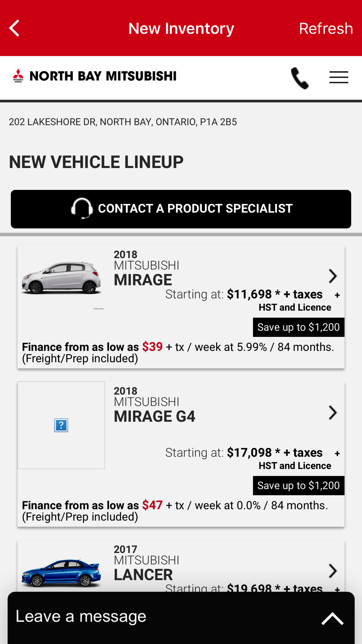Tap the Mitsubishi Motors logo

(x=18, y=76)
